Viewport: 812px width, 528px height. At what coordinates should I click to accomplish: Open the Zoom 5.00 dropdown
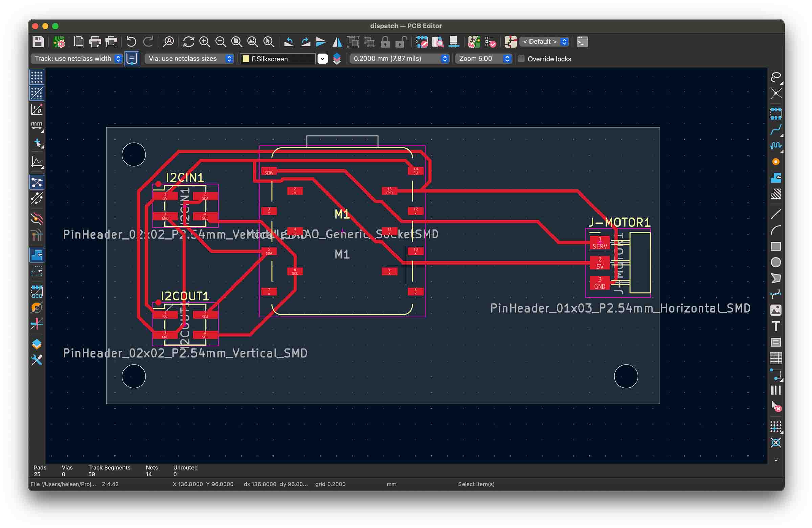pos(483,59)
